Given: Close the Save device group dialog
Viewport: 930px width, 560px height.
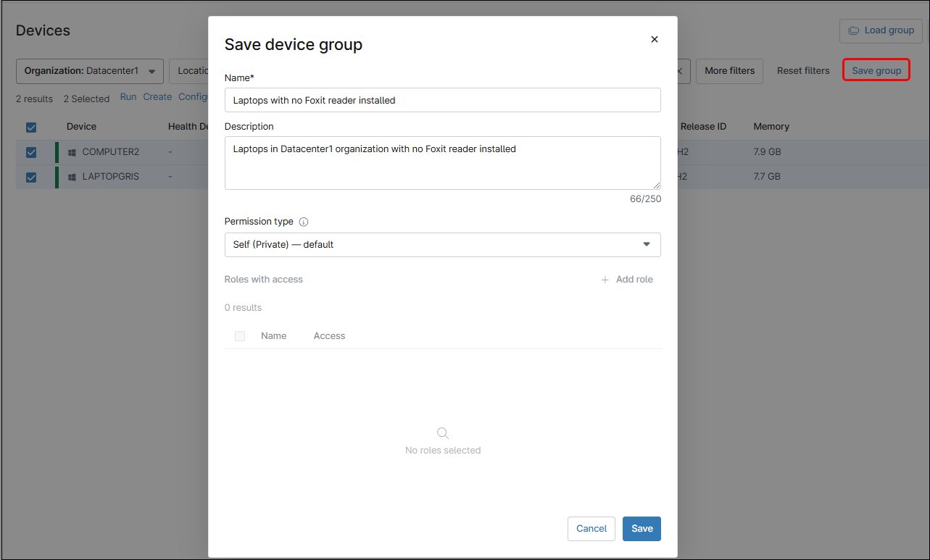Looking at the screenshot, I should 655,39.
